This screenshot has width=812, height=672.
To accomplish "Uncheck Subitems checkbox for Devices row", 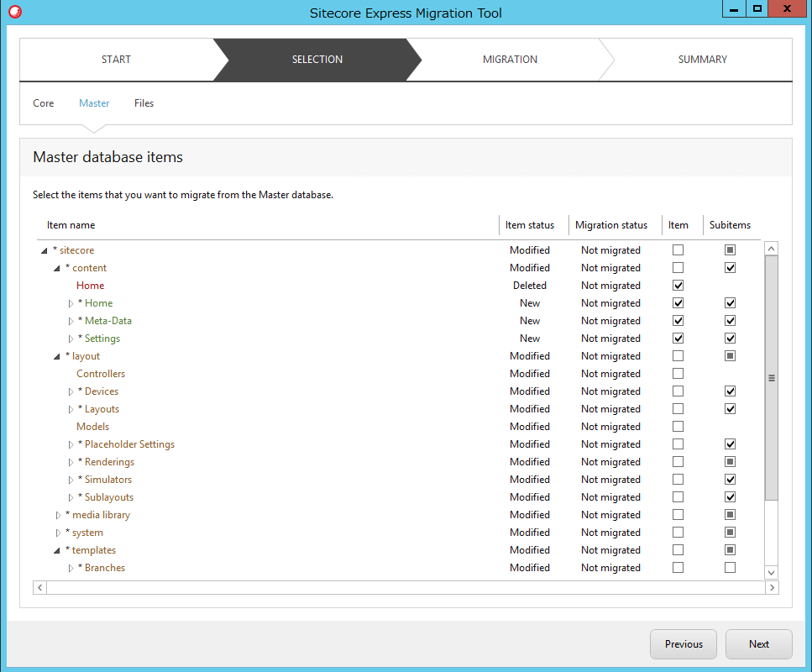I will pos(731,391).
